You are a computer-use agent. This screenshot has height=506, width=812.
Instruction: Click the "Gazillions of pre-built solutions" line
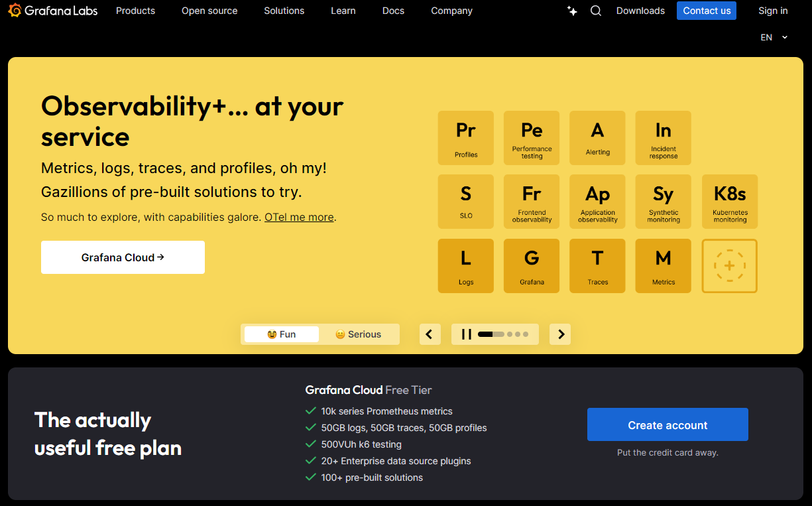pos(172,192)
